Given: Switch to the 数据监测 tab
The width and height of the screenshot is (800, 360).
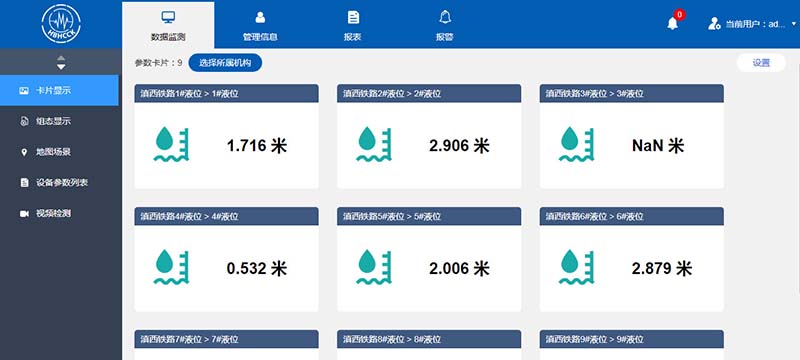Looking at the screenshot, I should click(x=168, y=24).
